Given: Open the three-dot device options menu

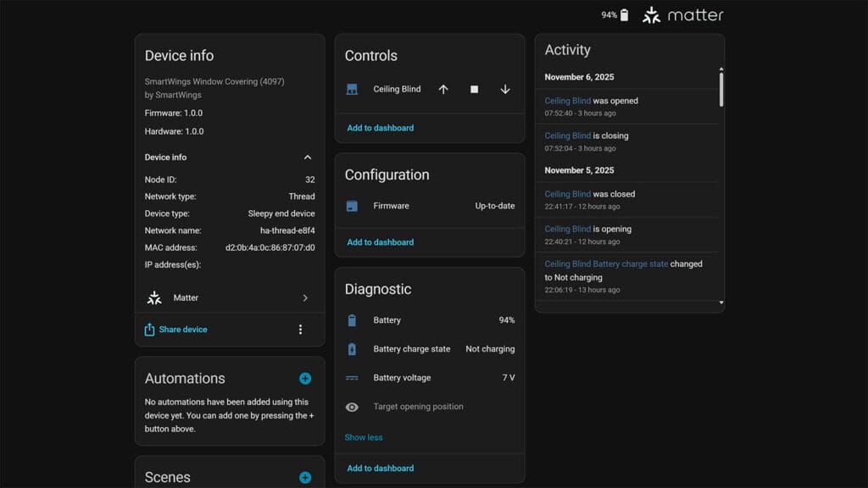Looking at the screenshot, I should tap(300, 330).
